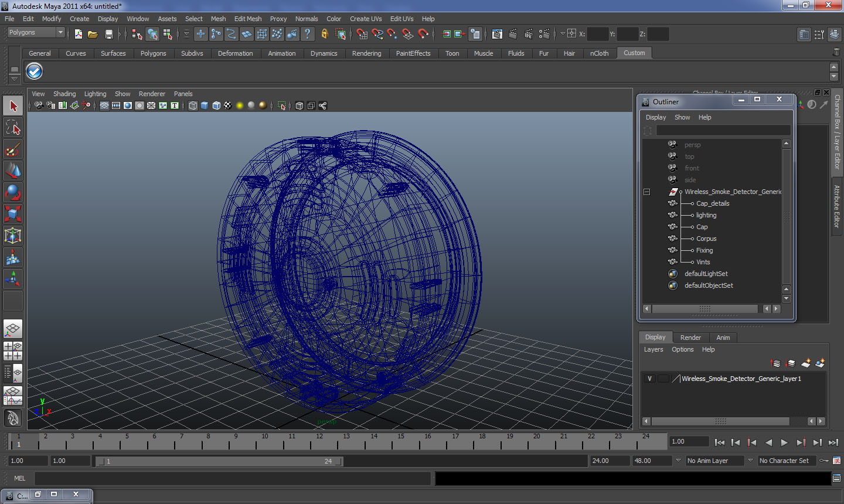Open the layer editor Options menu
Viewport: 844px width, 504px height.
(x=682, y=349)
